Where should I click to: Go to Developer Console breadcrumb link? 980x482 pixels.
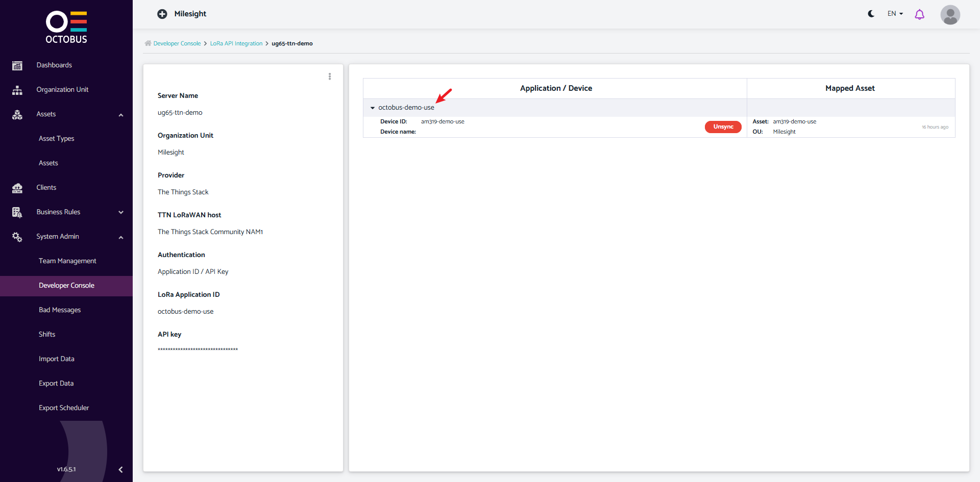[177, 44]
